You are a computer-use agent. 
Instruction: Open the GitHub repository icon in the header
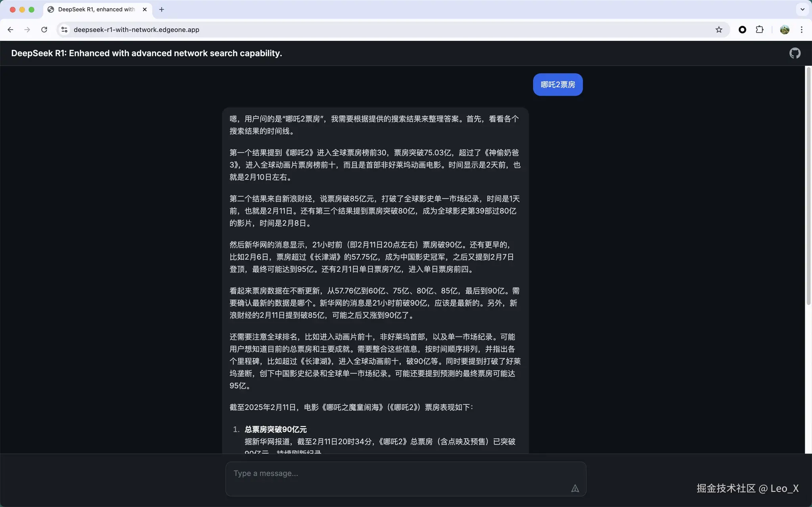tap(795, 53)
